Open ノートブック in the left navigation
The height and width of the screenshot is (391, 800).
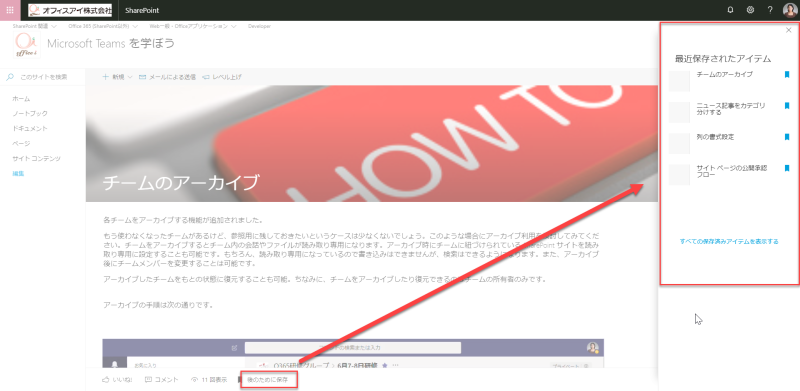tap(30, 113)
